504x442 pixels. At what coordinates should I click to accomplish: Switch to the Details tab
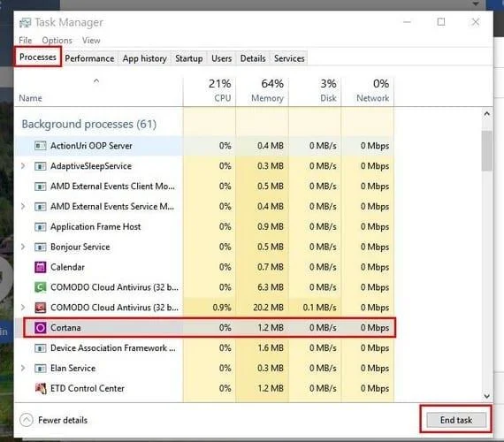[x=253, y=58]
